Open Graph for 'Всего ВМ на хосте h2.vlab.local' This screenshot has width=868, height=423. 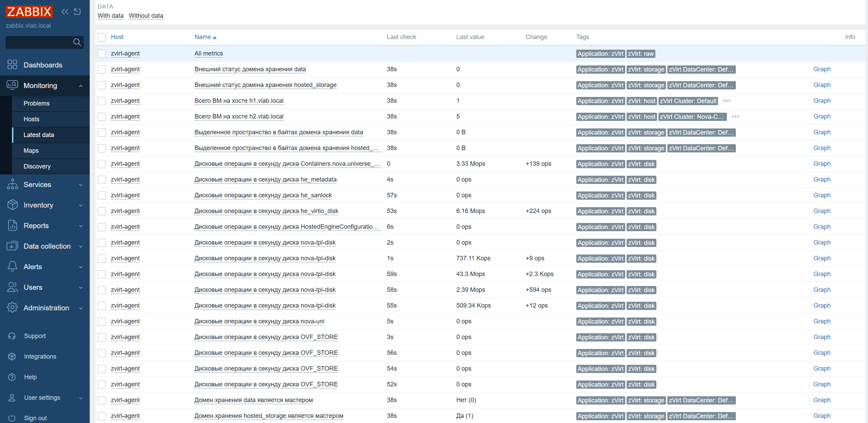pos(822,116)
